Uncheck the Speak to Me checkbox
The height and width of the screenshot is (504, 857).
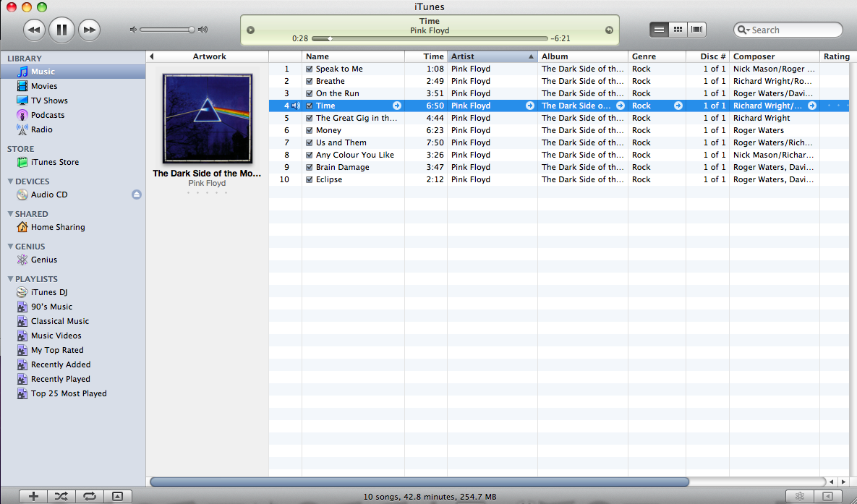(310, 69)
